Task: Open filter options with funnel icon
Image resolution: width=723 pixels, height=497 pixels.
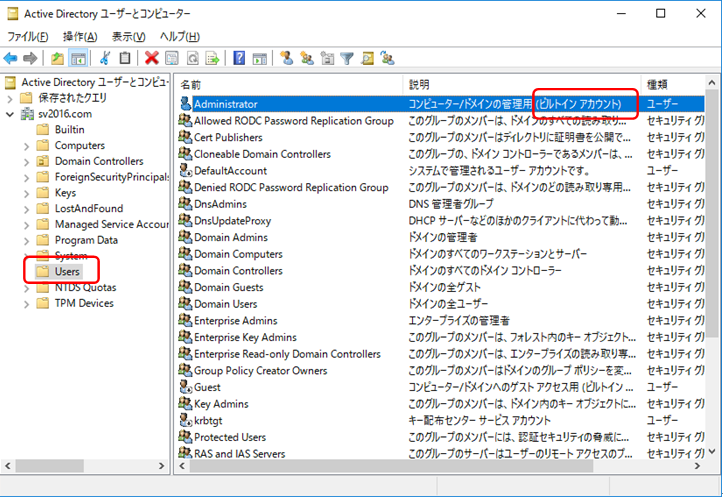Action: click(x=347, y=59)
